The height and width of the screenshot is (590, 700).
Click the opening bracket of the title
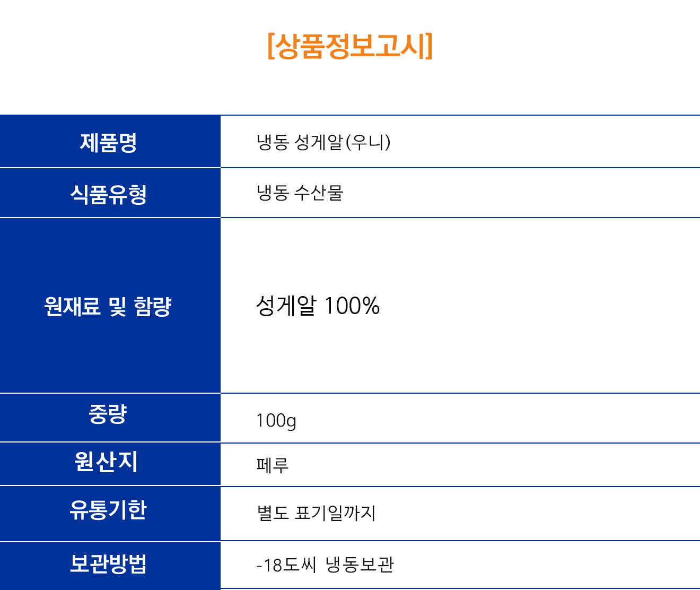(271, 47)
